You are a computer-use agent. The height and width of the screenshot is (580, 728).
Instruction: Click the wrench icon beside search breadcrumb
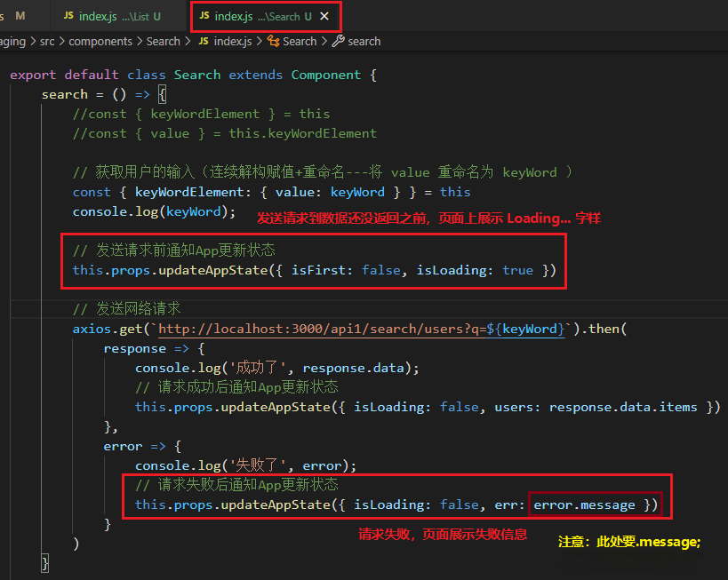(x=338, y=41)
